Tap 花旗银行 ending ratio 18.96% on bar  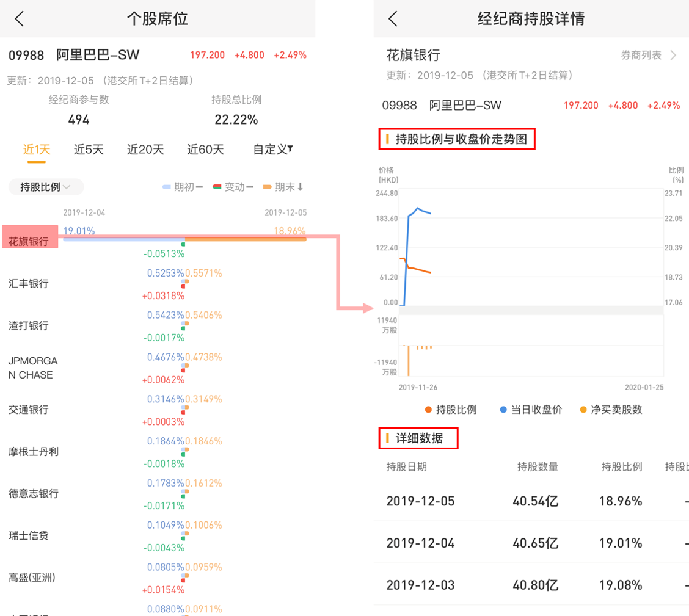(x=290, y=231)
